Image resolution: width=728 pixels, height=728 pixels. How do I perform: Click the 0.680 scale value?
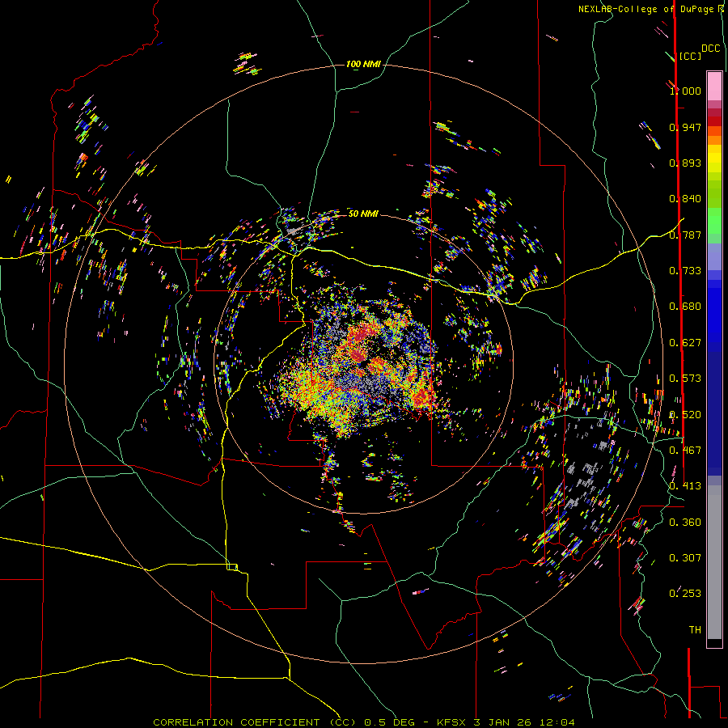[x=685, y=307]
